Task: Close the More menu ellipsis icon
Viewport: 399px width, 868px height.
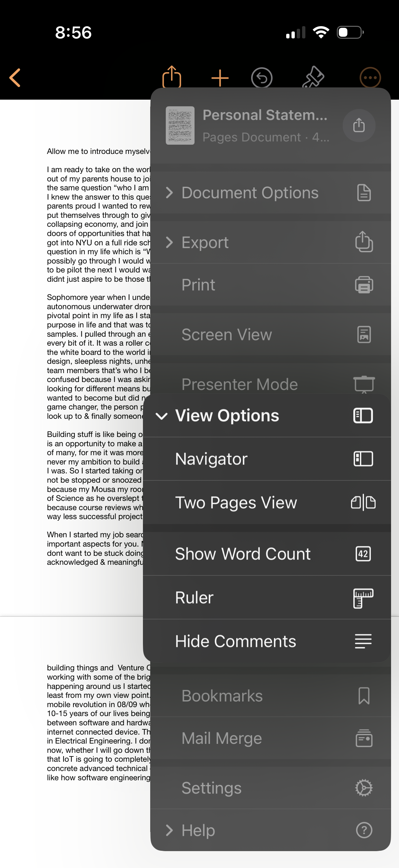Action: tap(370, 78)
